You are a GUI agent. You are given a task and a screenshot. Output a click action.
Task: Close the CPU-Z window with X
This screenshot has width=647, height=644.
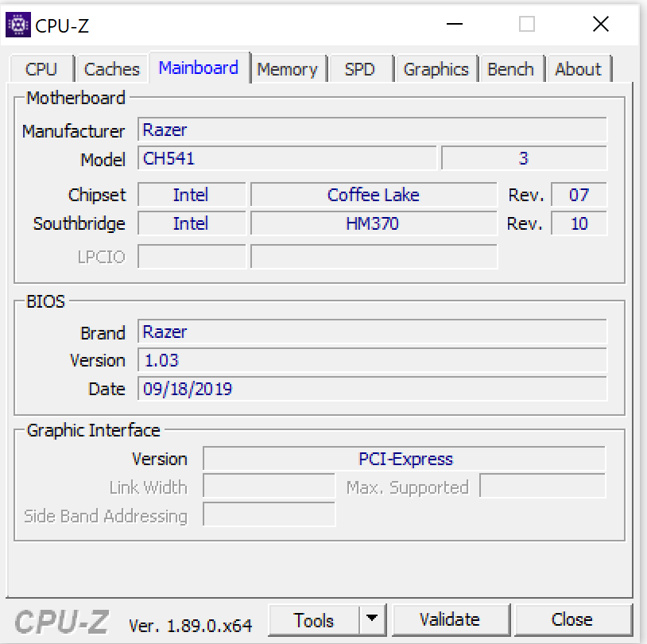tap(601, 24)
